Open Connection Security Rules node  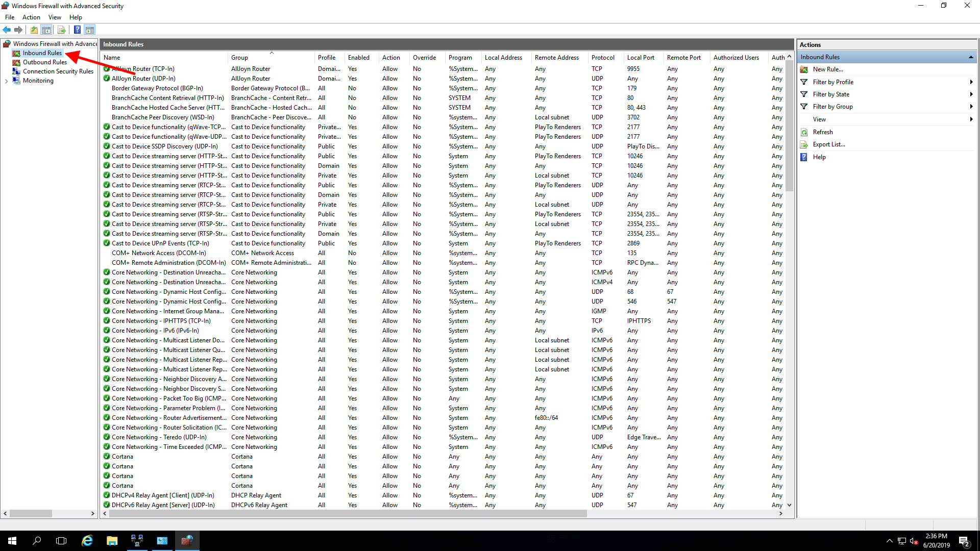[58, 71]
